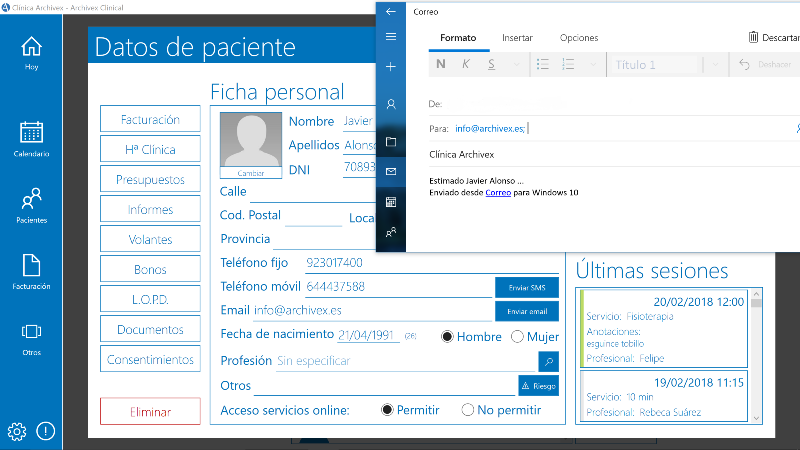Open the Hª Clínica section
The height and width of the screenshot is (450, 800).
150,149
